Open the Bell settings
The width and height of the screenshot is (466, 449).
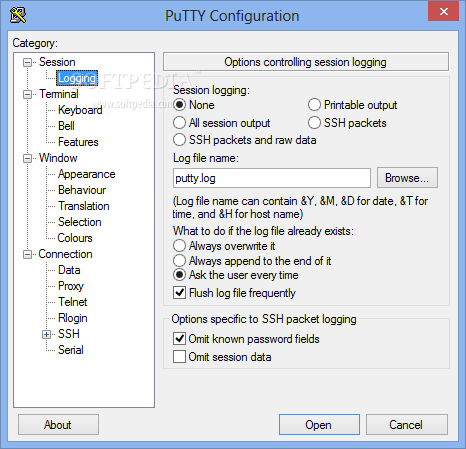(66, 126)
